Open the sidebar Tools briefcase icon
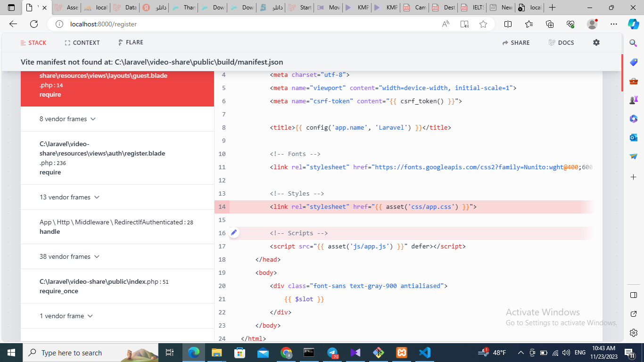Image resolution: width=644 pixels, height=362 pixels. point(634,81)
